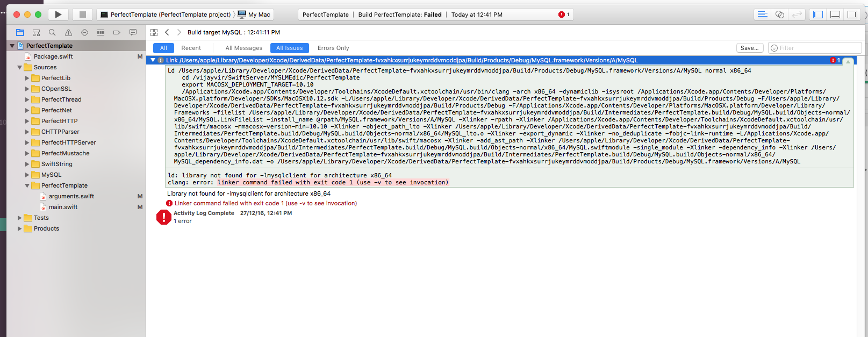Run the PerfectTemplate build with Play button

pyautogui.click(x=59, y=15)
